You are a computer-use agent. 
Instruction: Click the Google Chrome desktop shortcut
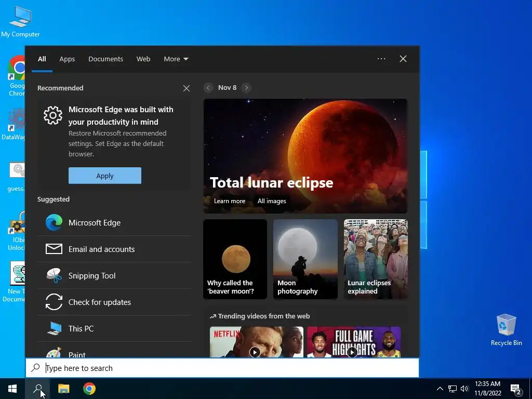coord(16,76)
